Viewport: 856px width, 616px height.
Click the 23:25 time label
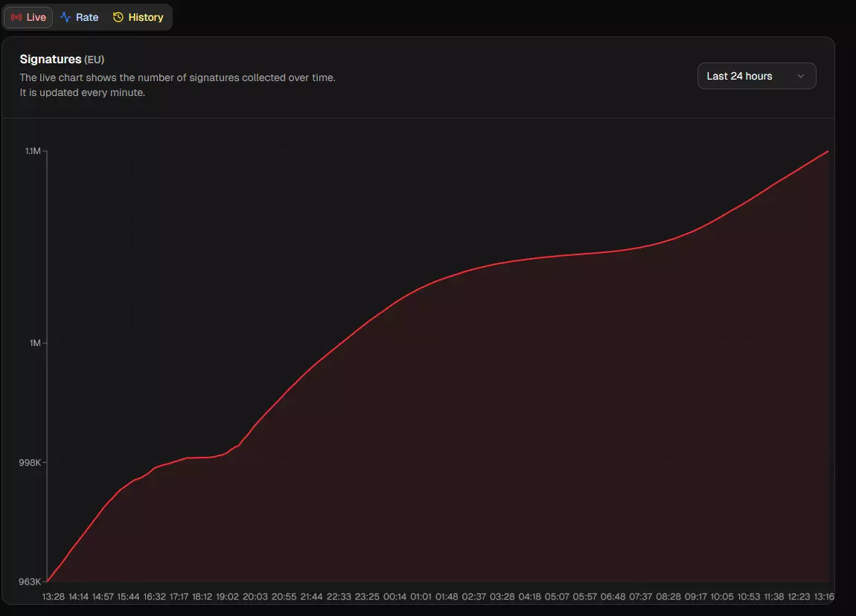367,597
